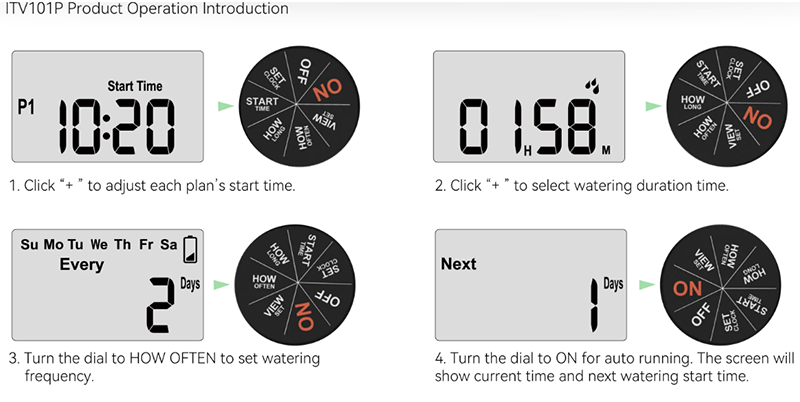Select START TIME on the first dial

click(264, 103)
